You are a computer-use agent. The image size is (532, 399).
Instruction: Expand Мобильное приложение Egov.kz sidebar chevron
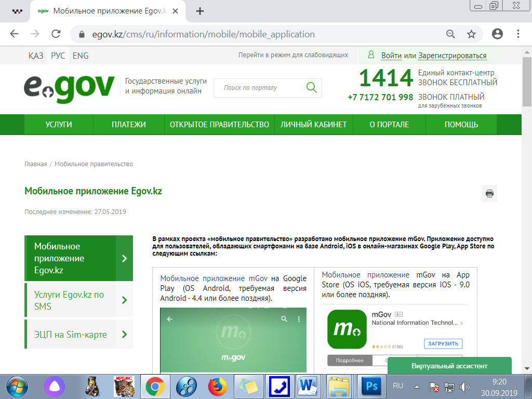(124, 258)
